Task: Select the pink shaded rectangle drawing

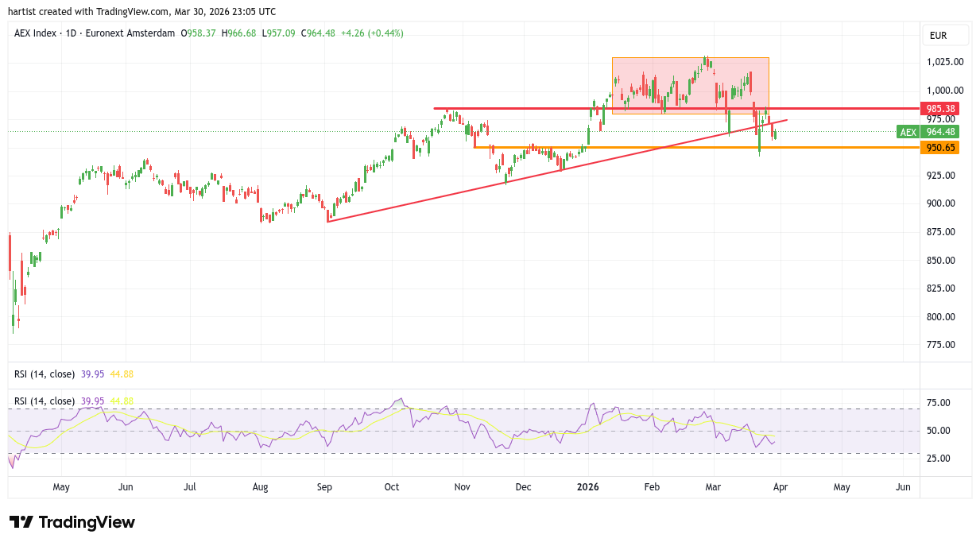Action: pyautogui.click(x=690, y=86)
